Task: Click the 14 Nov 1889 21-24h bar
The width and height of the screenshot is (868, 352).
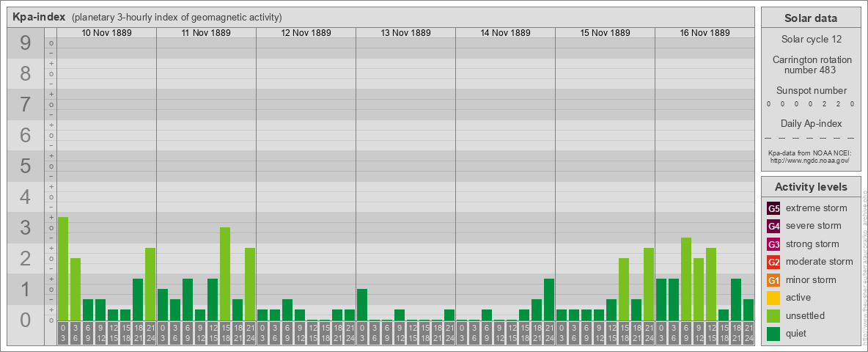Action: [x=548, y=299]
